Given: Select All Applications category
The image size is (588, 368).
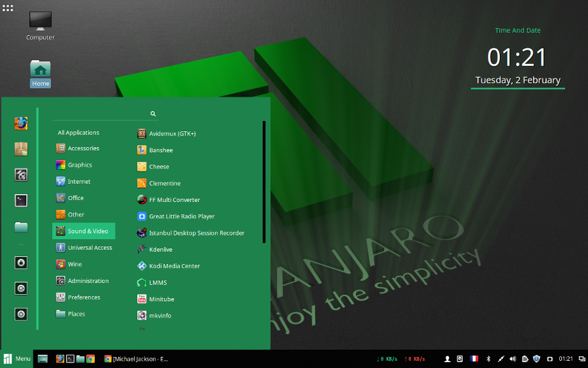Looking at the screenshot, I should 78,133.
